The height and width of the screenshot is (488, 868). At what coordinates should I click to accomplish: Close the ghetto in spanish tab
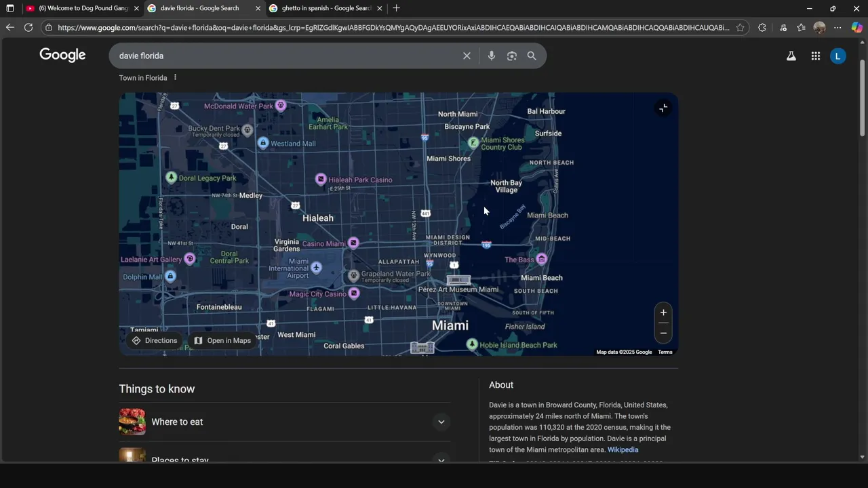tap(379, 8)
